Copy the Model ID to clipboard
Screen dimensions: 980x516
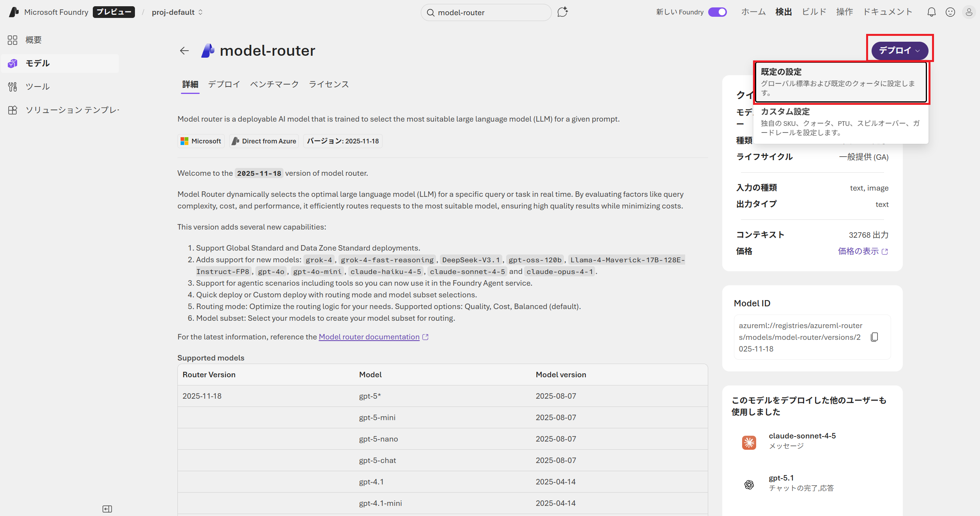(x=874, y=337)
